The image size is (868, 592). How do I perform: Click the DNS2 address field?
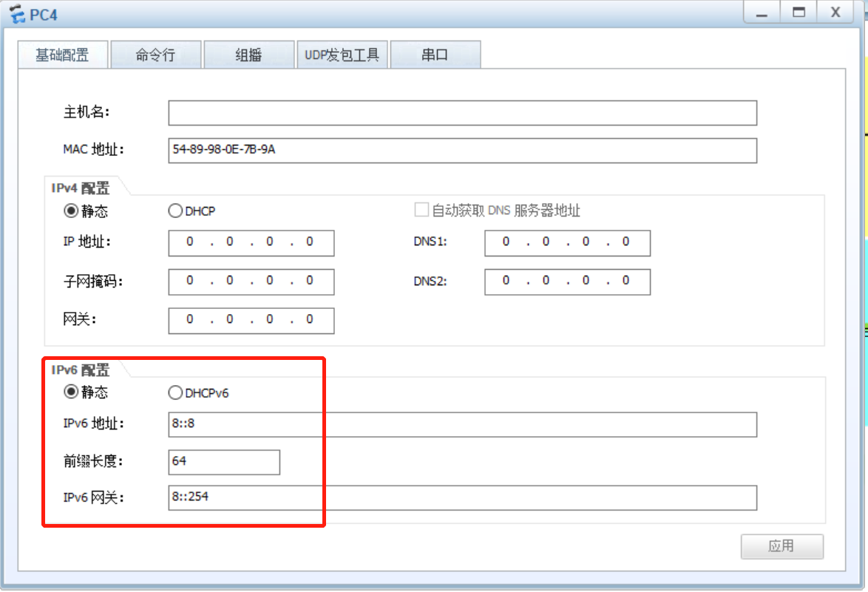click(567, 282)
